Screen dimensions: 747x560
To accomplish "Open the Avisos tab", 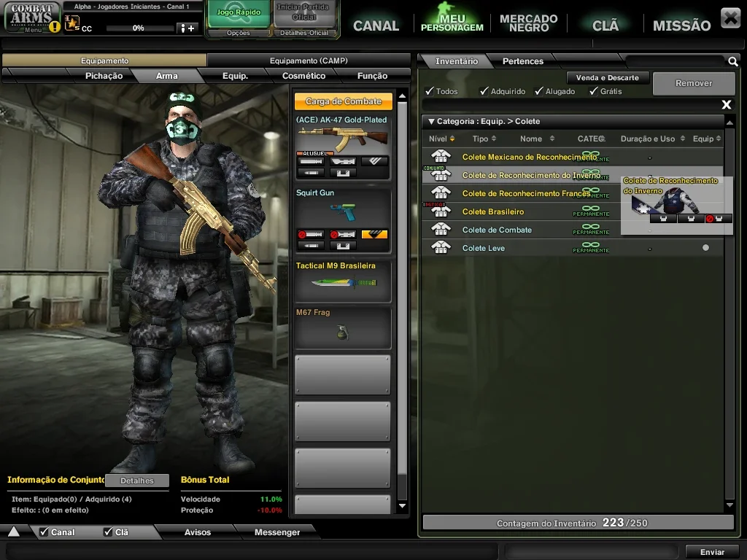I will point(198,532).
